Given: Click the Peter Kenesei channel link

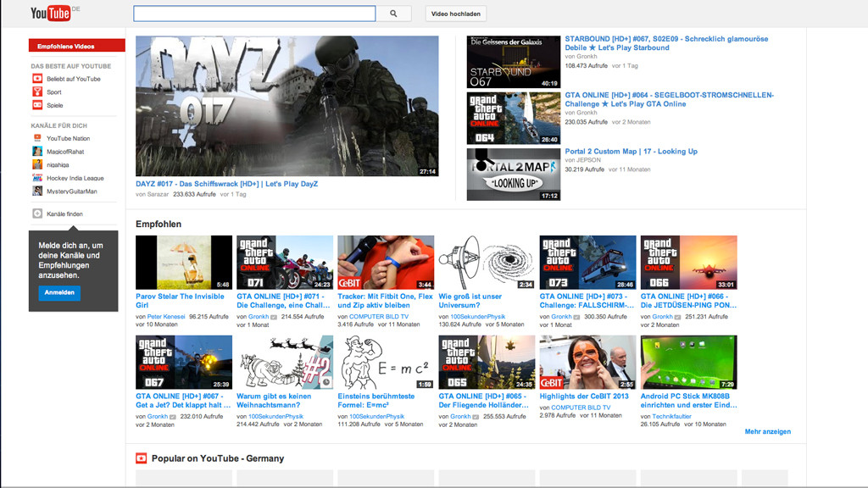Looking at the screenshot, I should tap(166, 317).
